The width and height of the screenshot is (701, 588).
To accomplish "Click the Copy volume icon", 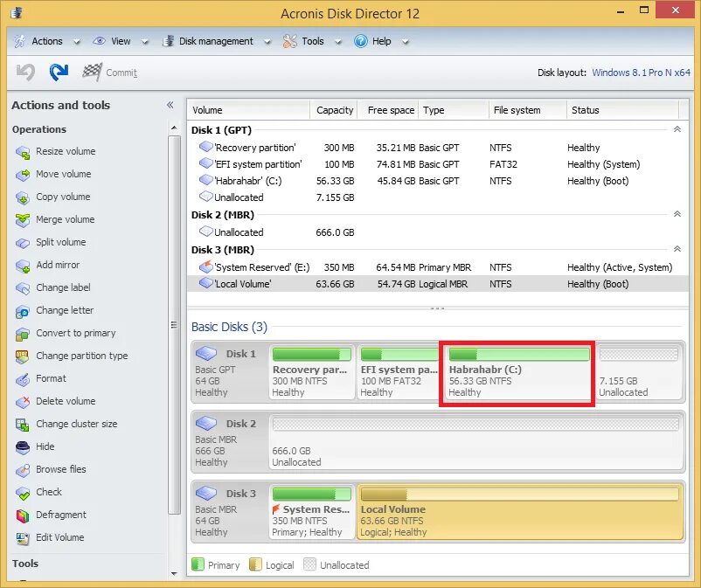I will (23, 197).
